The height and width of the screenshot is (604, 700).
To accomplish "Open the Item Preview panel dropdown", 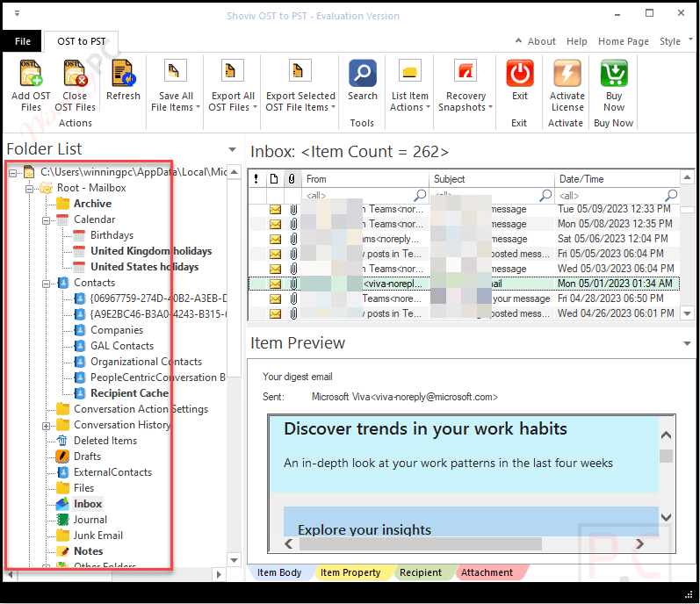I will 687,343.
